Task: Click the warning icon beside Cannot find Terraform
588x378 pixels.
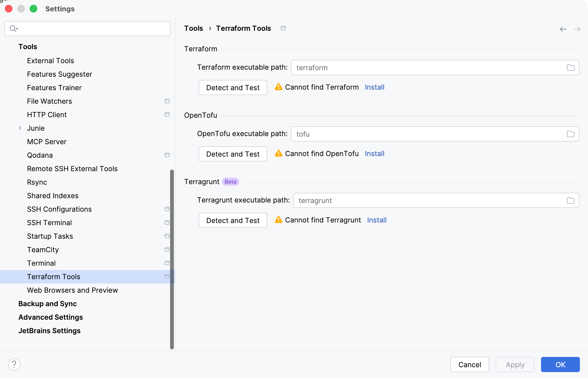Action: coord(278,87)
